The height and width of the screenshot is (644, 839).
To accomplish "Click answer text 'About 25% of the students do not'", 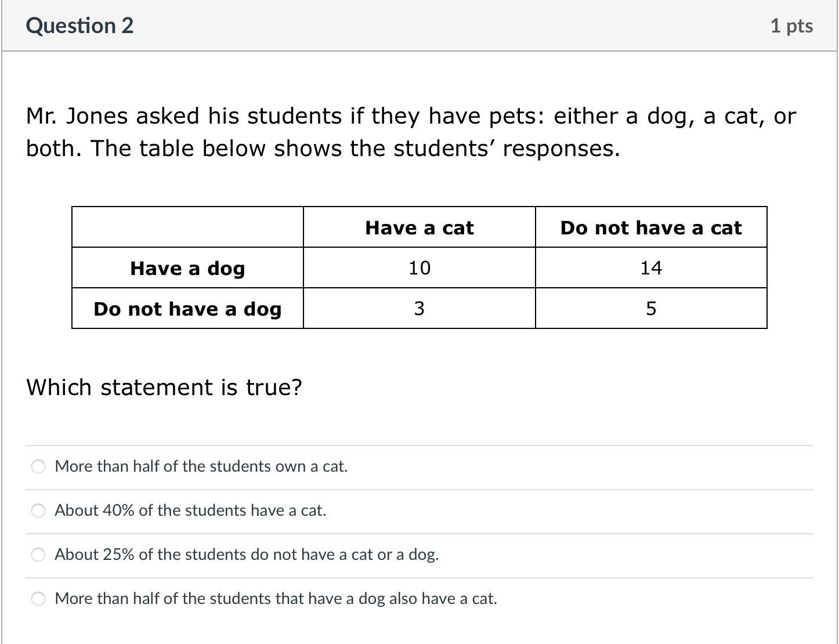I will tap(247, 555).
